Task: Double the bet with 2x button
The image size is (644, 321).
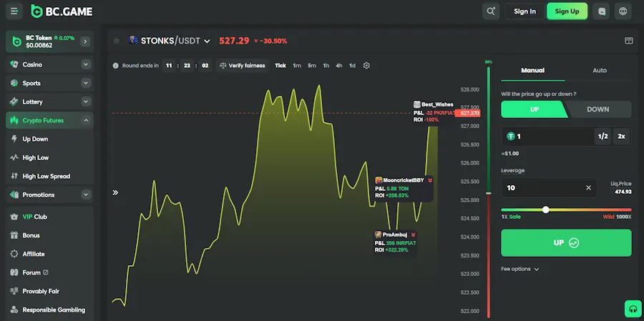Action: (621, 137)
